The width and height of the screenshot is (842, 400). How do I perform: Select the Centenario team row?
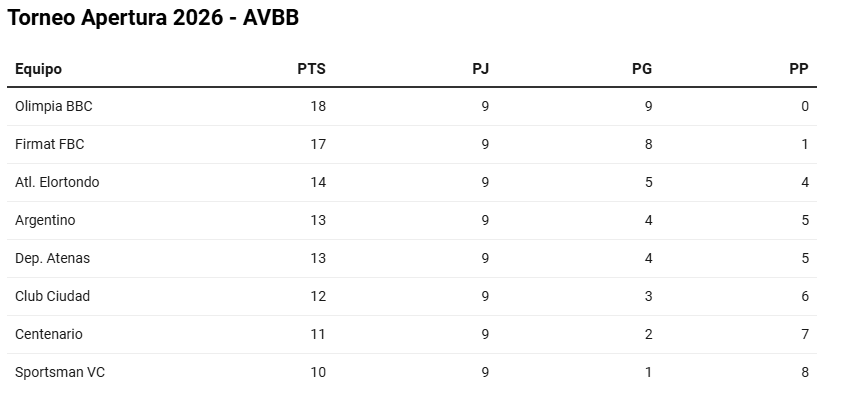pyautogui.click(x=49, y=334)
